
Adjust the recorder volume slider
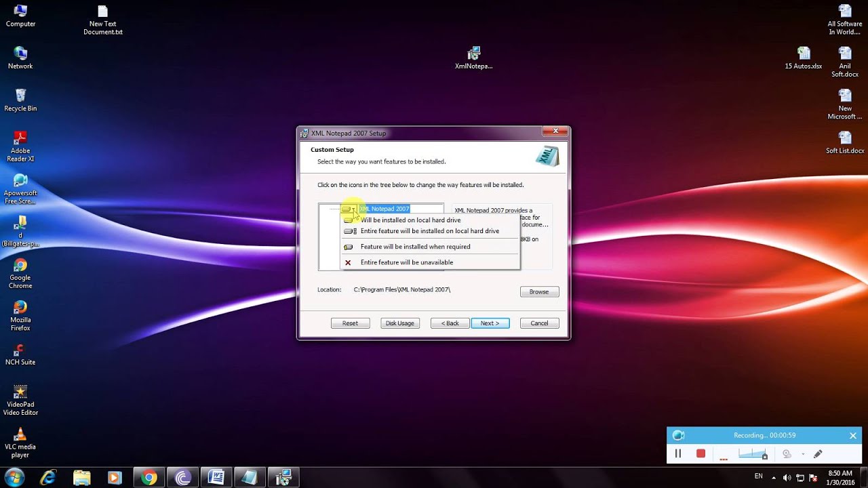click(753, 453)
